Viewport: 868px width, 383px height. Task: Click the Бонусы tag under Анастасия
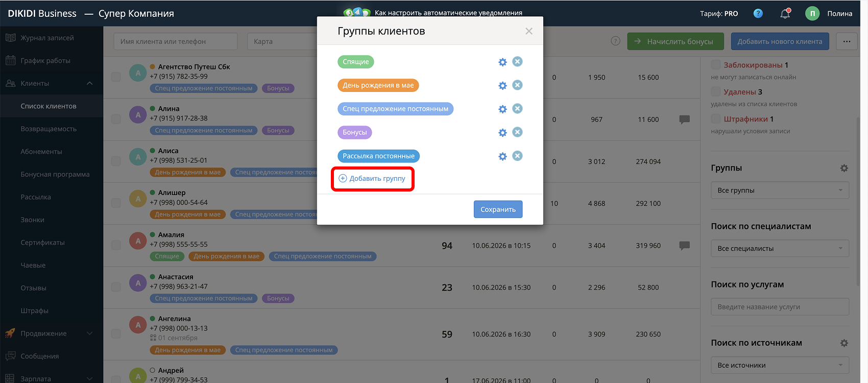(x=278, y=298)
